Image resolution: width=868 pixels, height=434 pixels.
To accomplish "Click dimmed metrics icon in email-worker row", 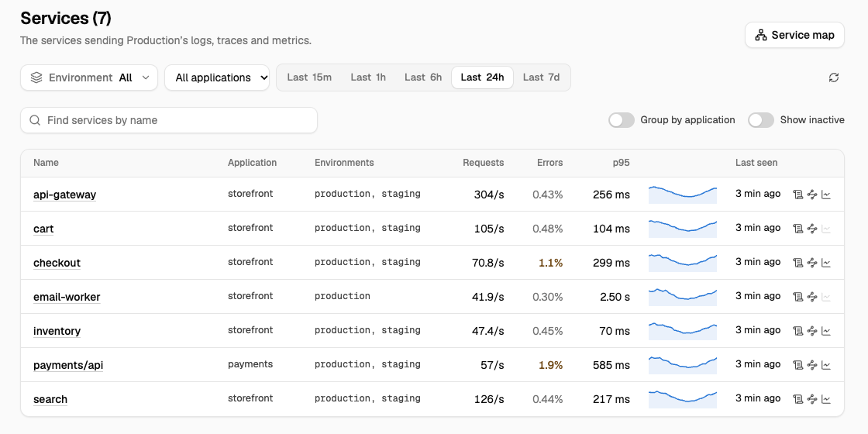I will coord(826,297).
